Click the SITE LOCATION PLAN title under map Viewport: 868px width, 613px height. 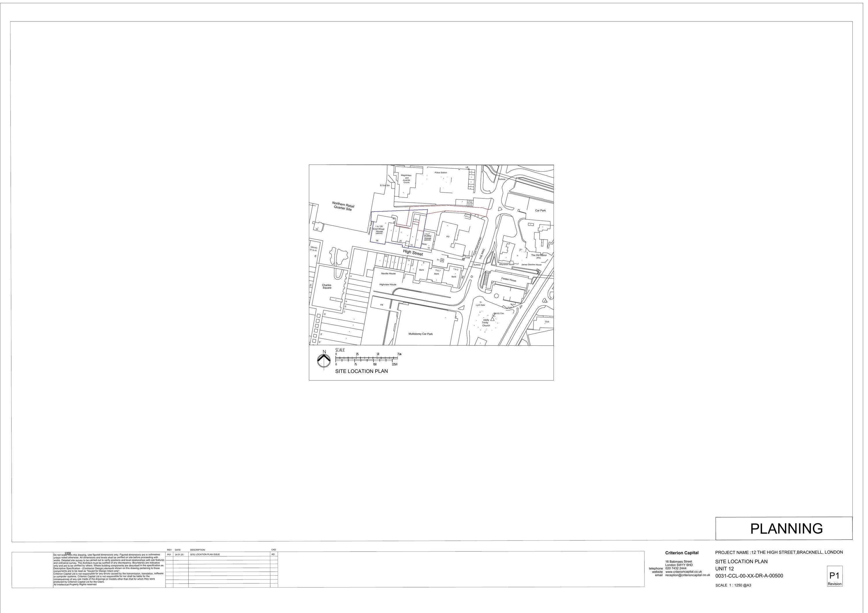[361, 371]
